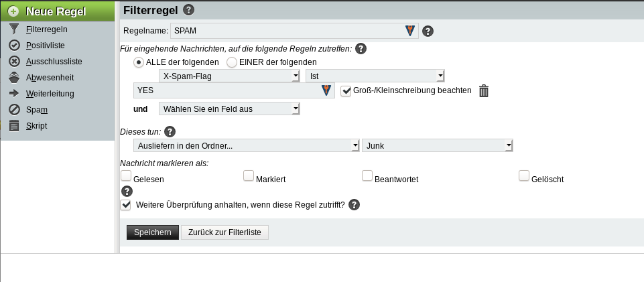Select the ALLE der folgenden radio button

tap(139, 62)
